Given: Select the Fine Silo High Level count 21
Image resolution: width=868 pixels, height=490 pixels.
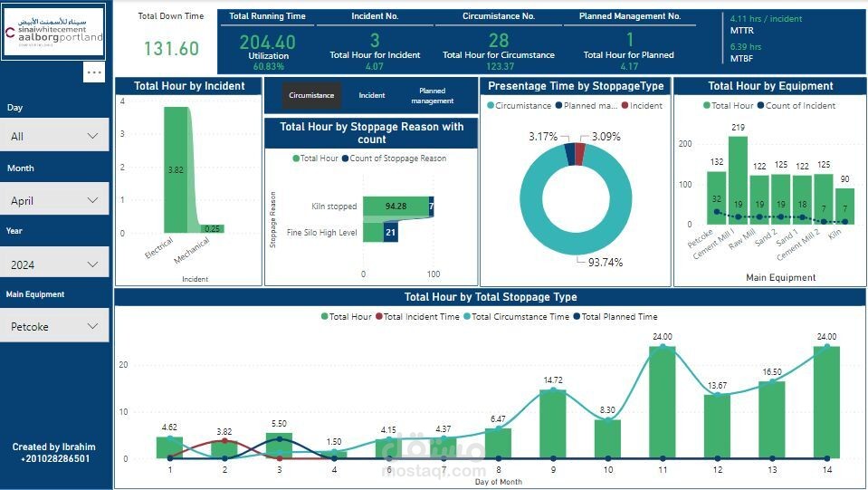Looking at the screenshot, I should (x=391, y=233).
